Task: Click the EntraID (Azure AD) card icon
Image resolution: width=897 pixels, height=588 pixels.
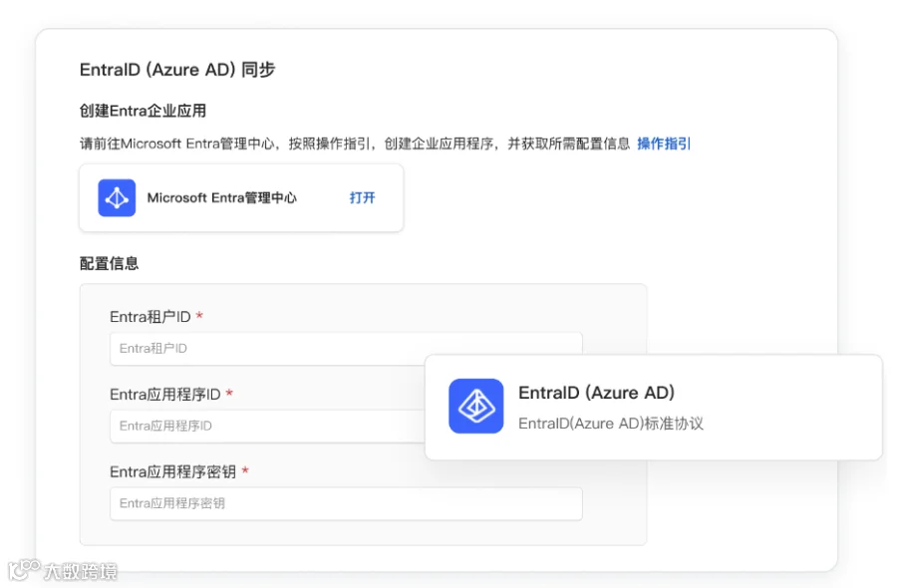Action: (x=476, y=406)
